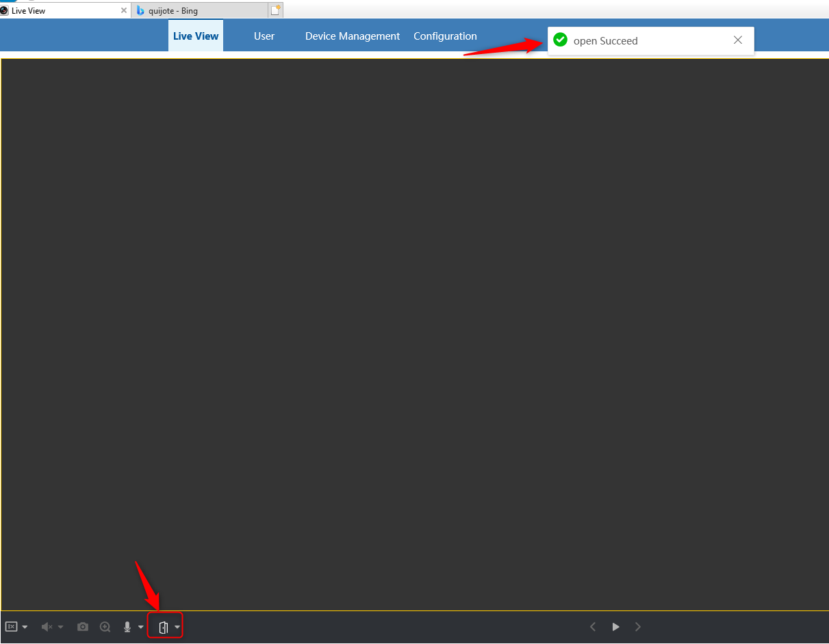The height and width of the screenshot is (644, 829).
Task: Click the green success checkmark icon
Action: [560, 40]
